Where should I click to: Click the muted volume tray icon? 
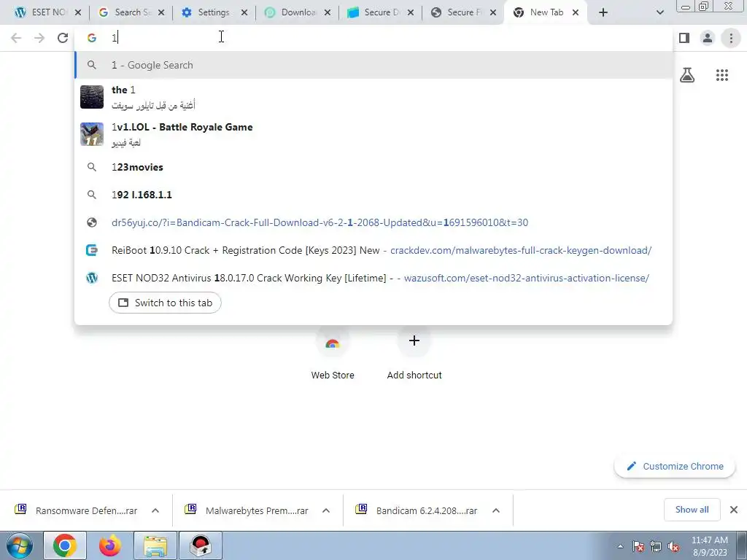coord(673,546)
